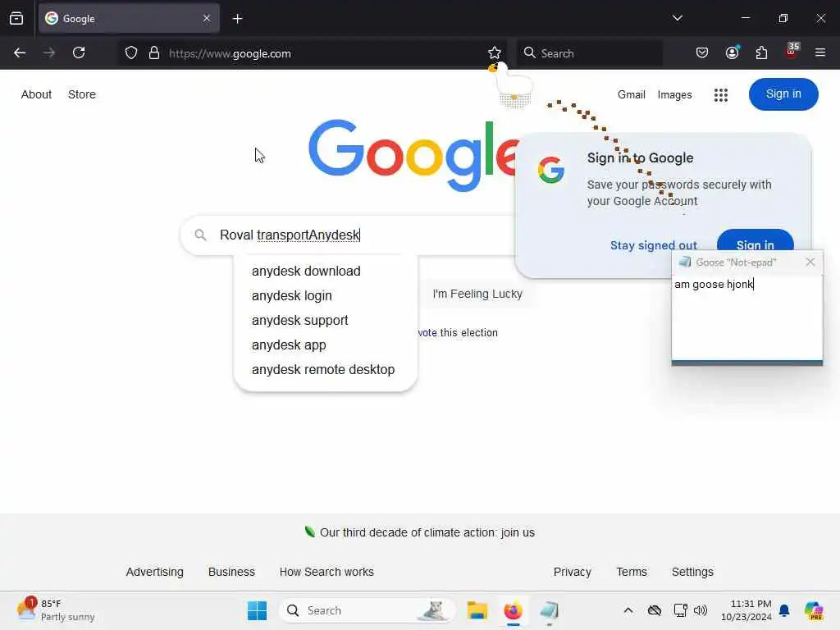
Task: Open the Privacy footer link
Action: click(572, 572)
